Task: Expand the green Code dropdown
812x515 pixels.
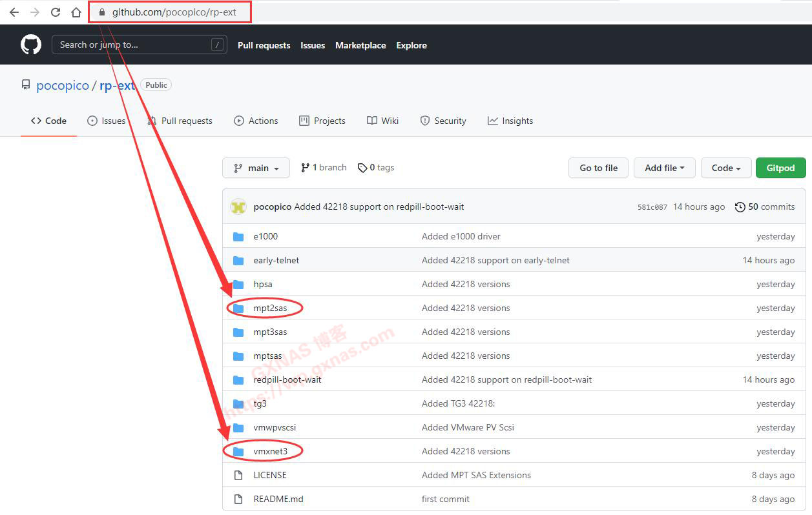Action: 726,168
